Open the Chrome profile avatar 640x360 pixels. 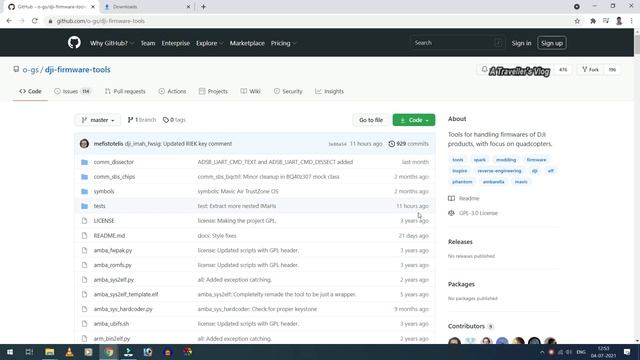619,21
